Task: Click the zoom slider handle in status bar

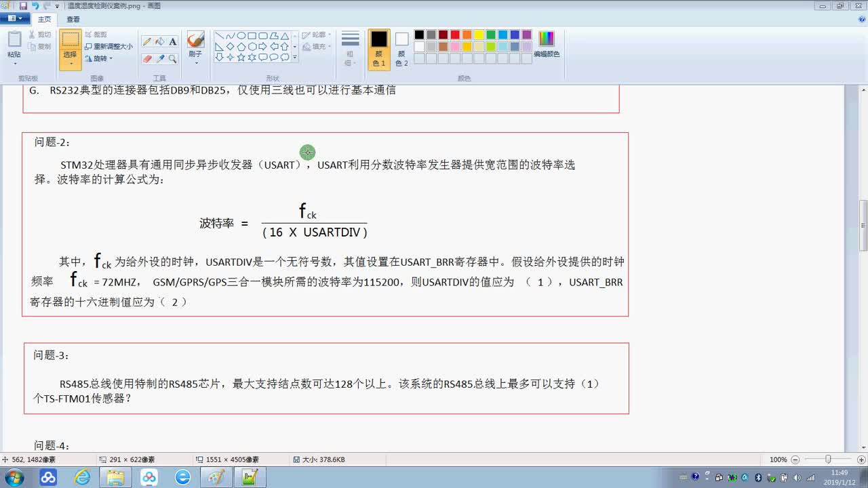Action: pyautogui.click(x=827, y=460)
